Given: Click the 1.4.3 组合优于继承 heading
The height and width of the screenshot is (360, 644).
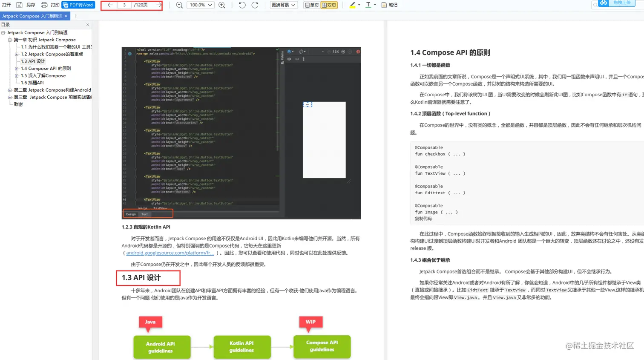Looking at the screenshot, I should click(430, 260).
